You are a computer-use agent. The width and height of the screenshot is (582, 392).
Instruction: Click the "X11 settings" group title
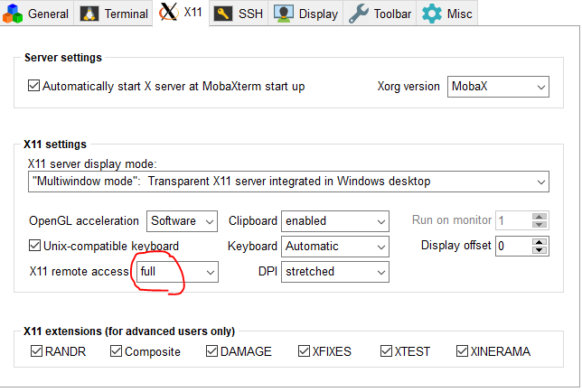coord(55,144)
